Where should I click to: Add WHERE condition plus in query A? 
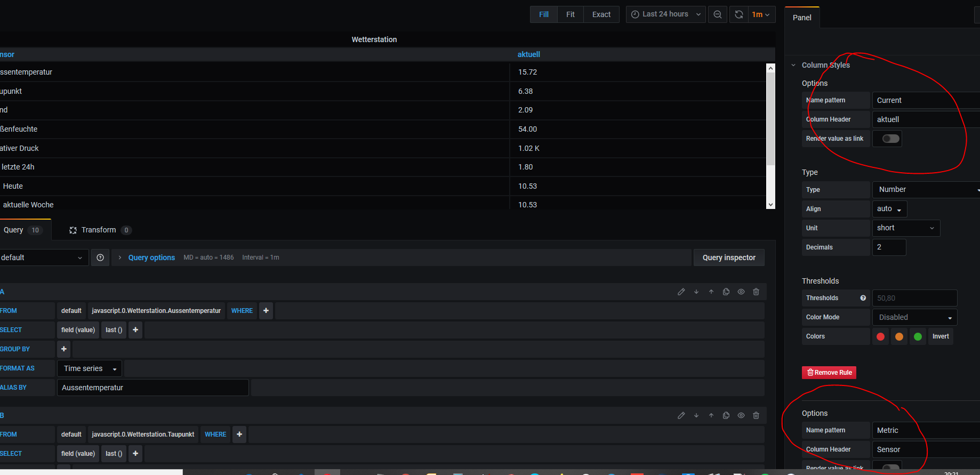click(x=266, y=311)
